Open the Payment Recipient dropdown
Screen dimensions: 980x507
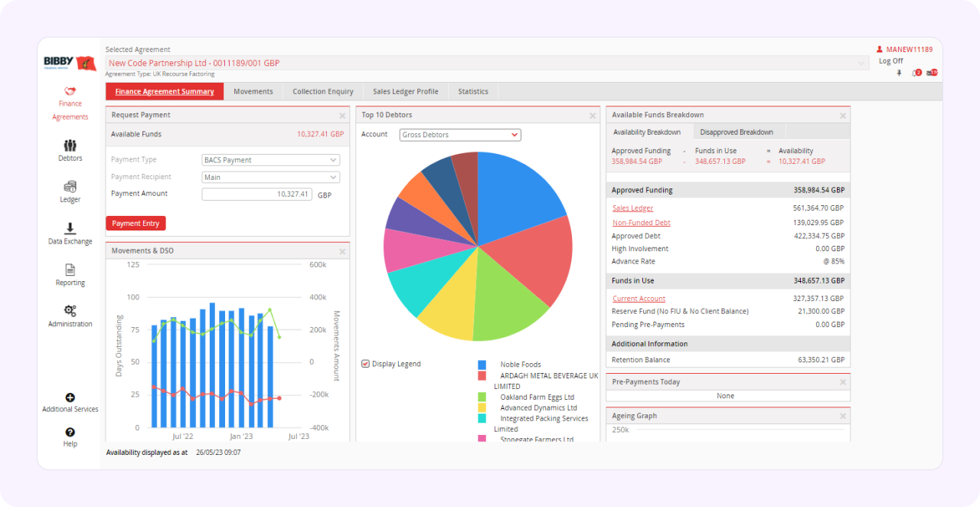[x=271, y=177]
